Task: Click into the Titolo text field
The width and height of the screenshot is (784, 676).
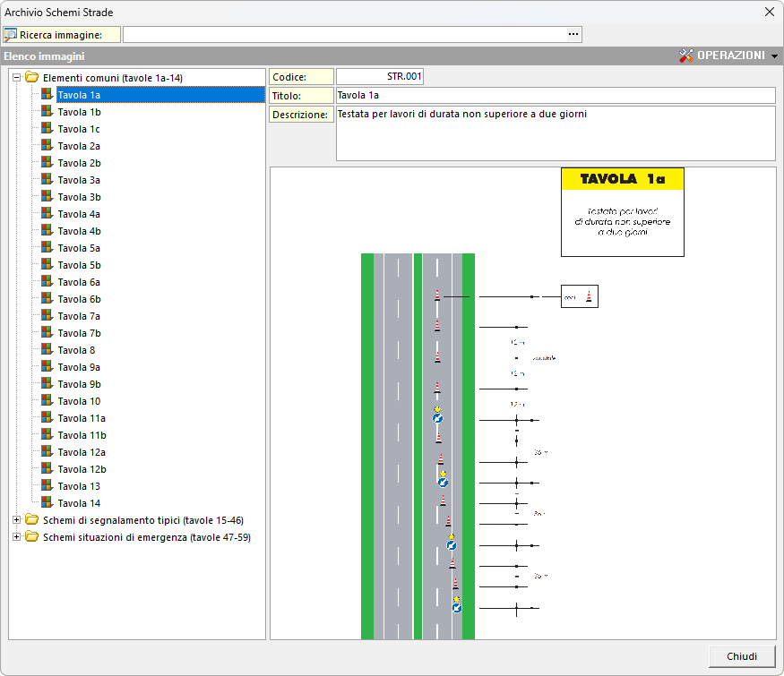Action: [554, 95]
